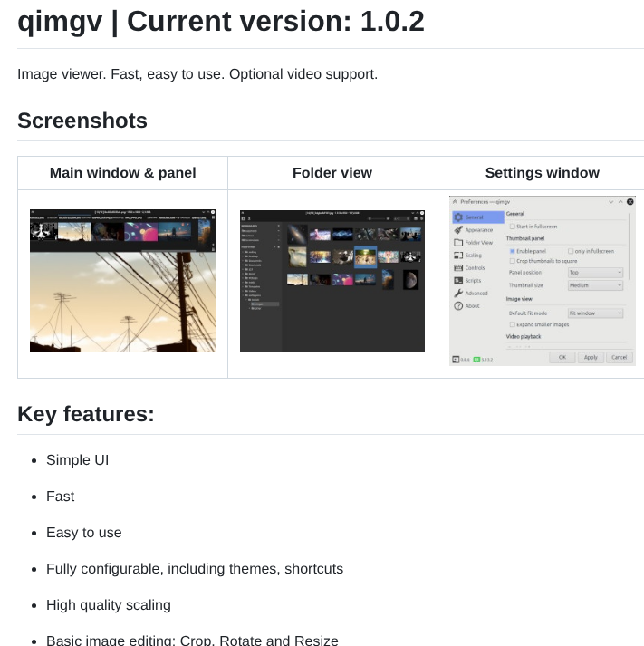Select the moon thumbnail in Folder view
The width and height of the screenshot is (644, 646).
click(410, 280)
